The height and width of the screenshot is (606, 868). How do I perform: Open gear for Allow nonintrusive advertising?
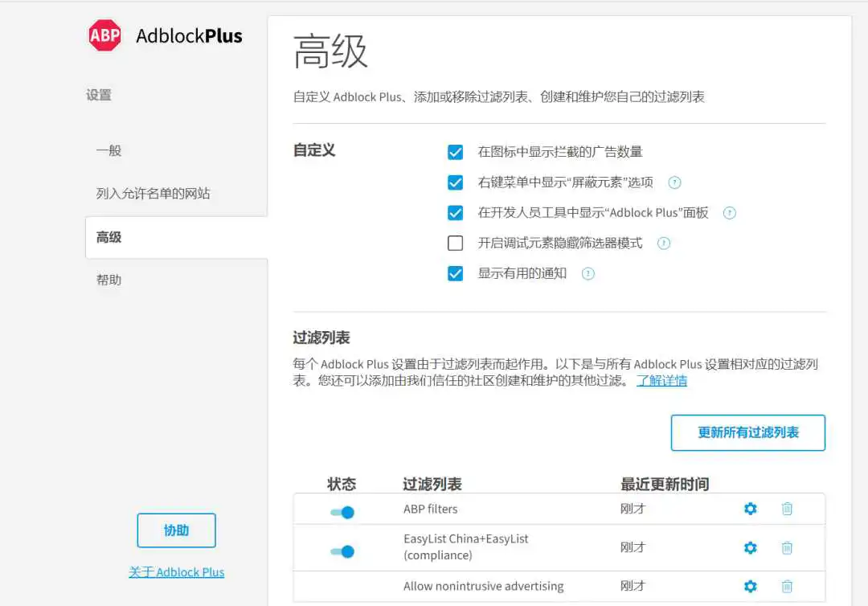coord(750,587)
